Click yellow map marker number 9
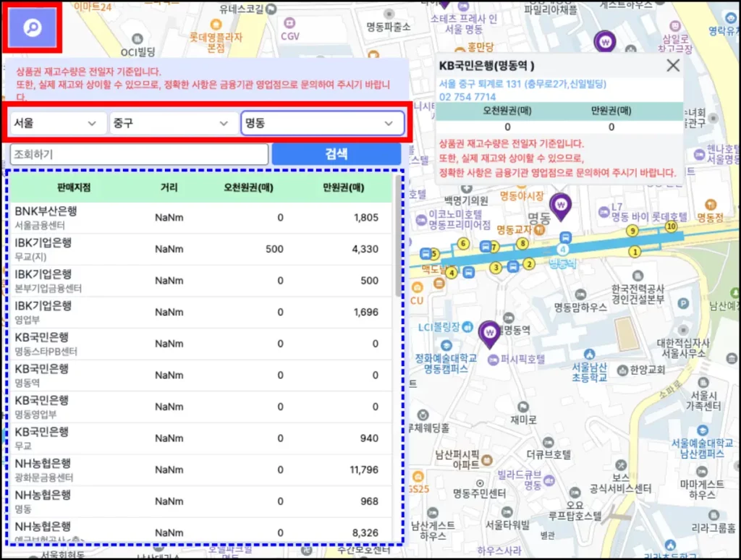Image resolution: width=741 pixels, height=560 pixels. (x=632, y=231)
